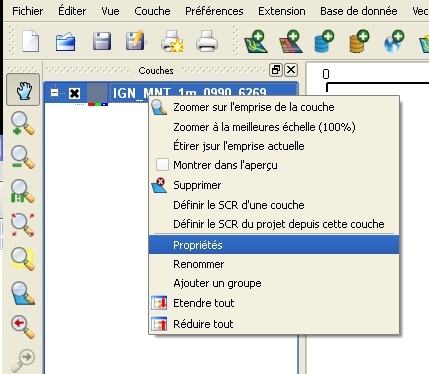Toggle visibility checkbox of IGN_MNT layer

coord(74,93)
